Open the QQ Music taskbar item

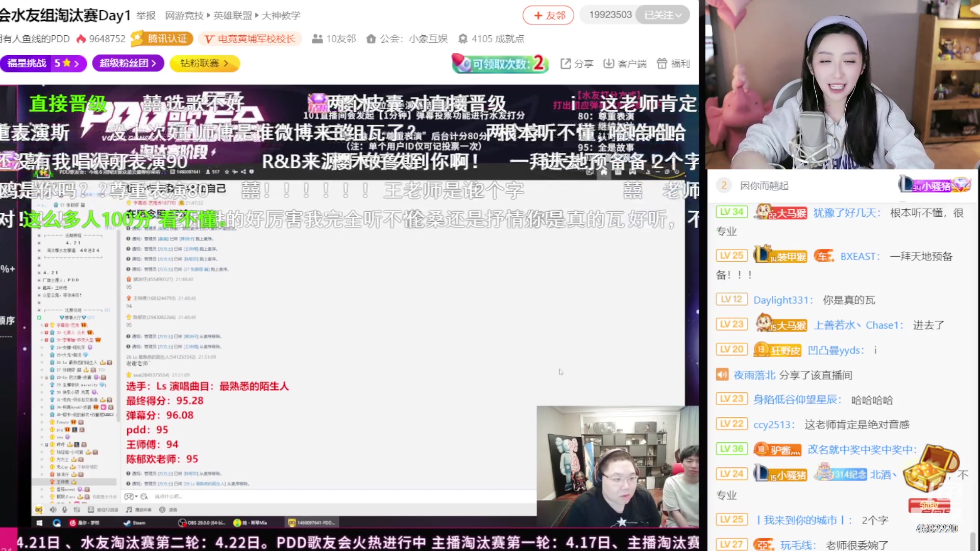250,523
